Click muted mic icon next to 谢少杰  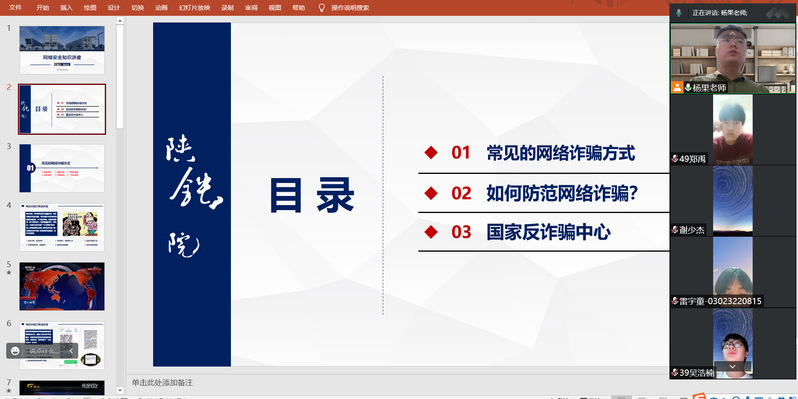coord(675,230)
